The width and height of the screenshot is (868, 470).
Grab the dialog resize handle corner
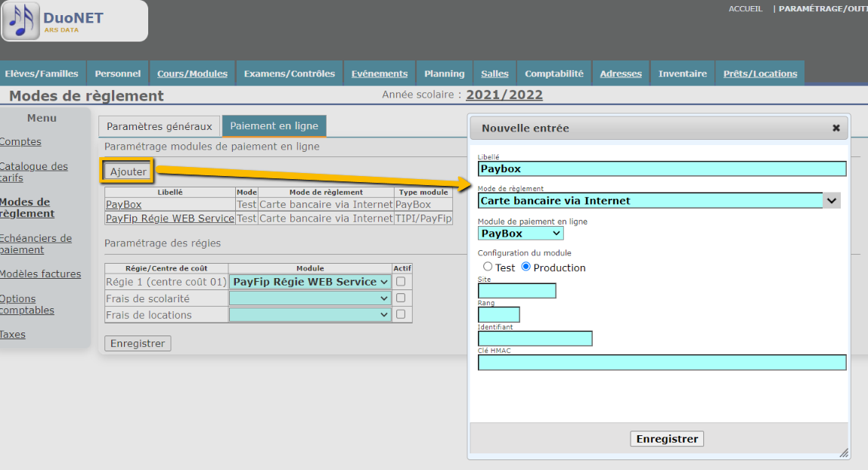(844, 453)
